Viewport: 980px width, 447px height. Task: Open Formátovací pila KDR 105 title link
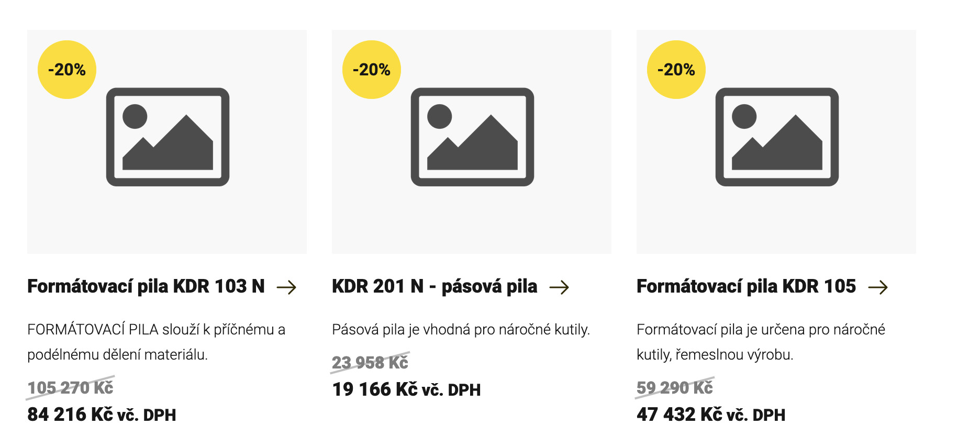click(746, 286)
